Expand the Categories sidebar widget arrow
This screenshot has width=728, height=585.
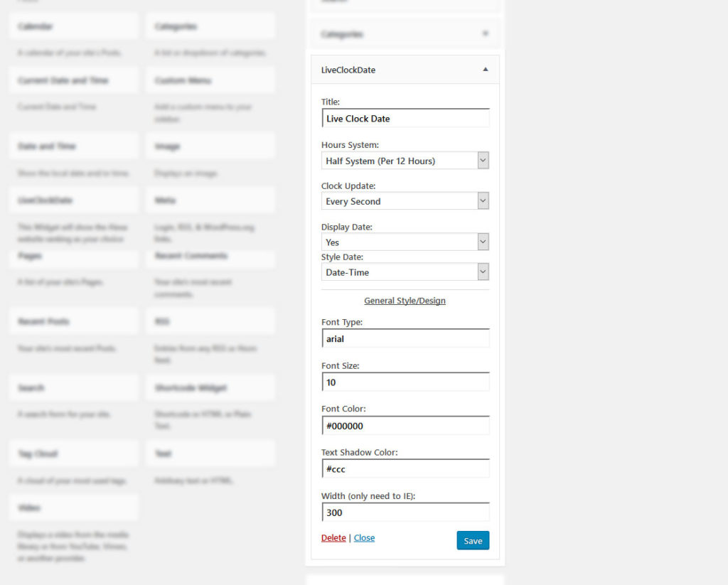point(486,33)
